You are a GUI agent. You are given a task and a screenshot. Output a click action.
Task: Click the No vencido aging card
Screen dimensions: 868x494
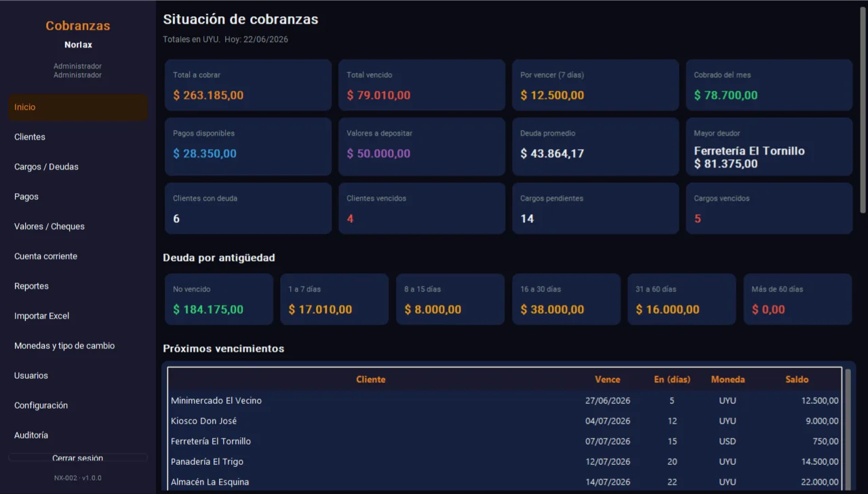(x=219, y=300)
